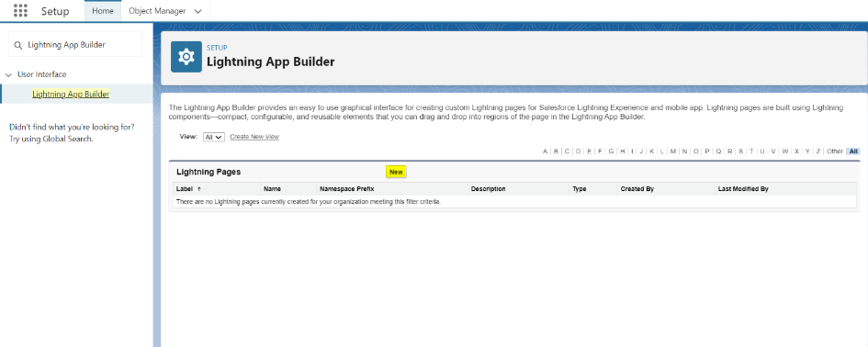Filter list by letter T
This screenshot has height=347, width=868.
tap(751, 151)
